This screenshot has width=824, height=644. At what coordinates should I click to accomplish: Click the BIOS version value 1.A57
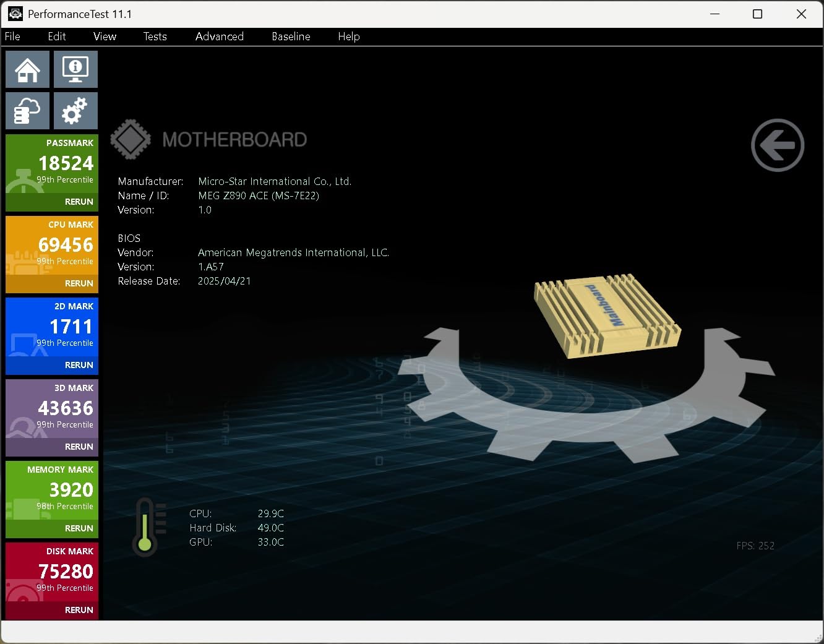(211, 267)
